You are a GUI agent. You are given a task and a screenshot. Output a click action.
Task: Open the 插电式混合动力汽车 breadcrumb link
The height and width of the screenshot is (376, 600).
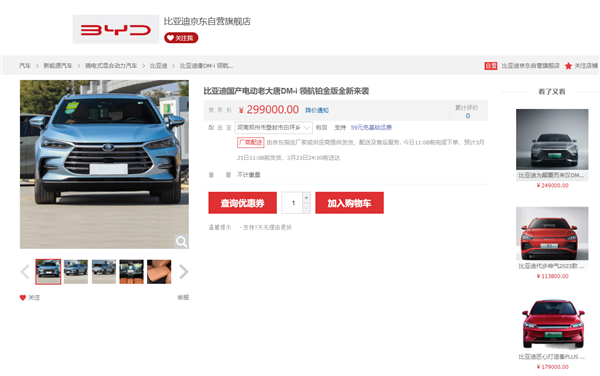(x=111, y=66)
